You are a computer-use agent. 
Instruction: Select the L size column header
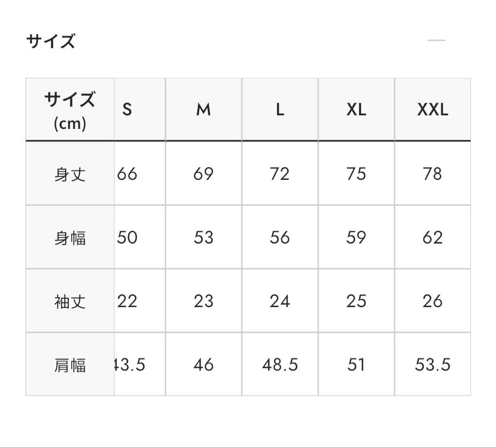280,109
